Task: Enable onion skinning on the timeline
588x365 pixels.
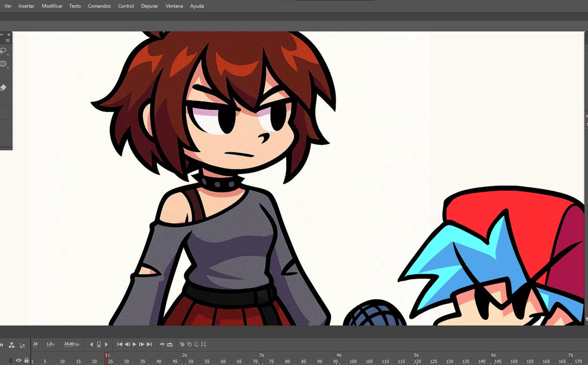Action: point(183,344)
